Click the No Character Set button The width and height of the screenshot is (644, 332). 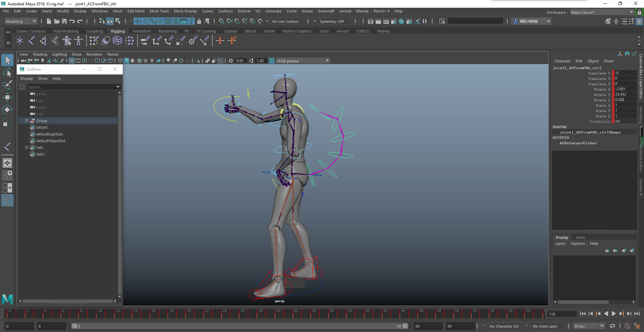(504, 326)
